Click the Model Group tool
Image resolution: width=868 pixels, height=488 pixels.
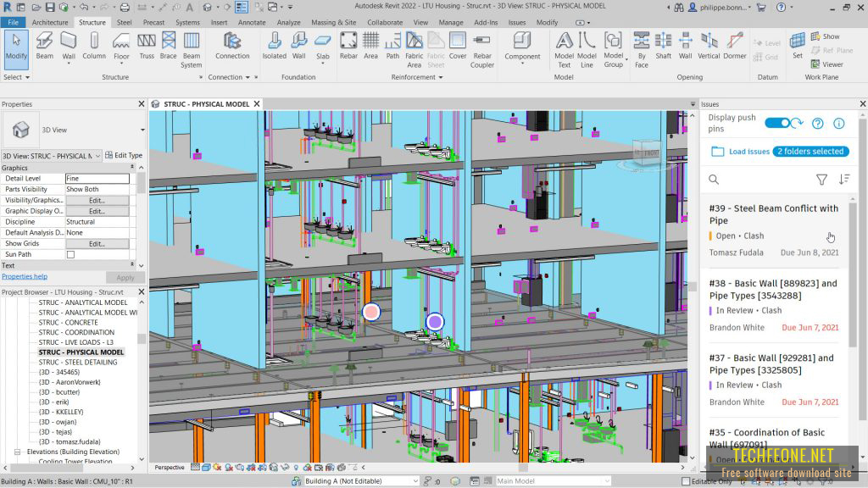614,50
